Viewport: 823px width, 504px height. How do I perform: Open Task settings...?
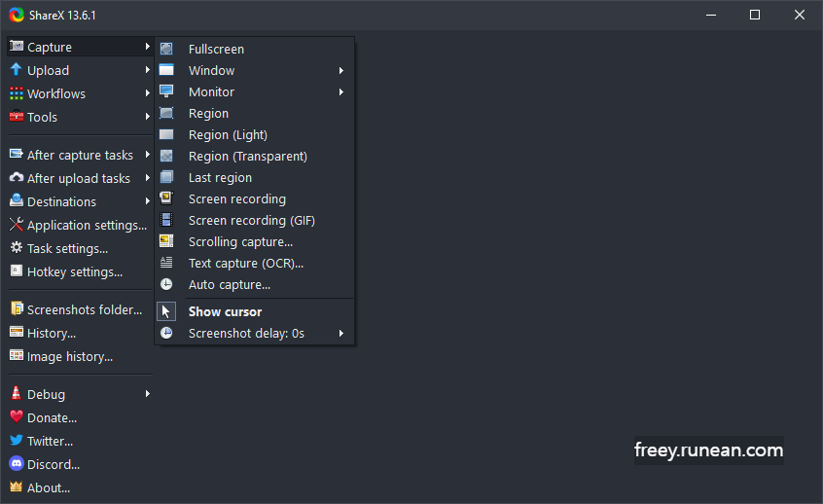(x=80, y=248)
